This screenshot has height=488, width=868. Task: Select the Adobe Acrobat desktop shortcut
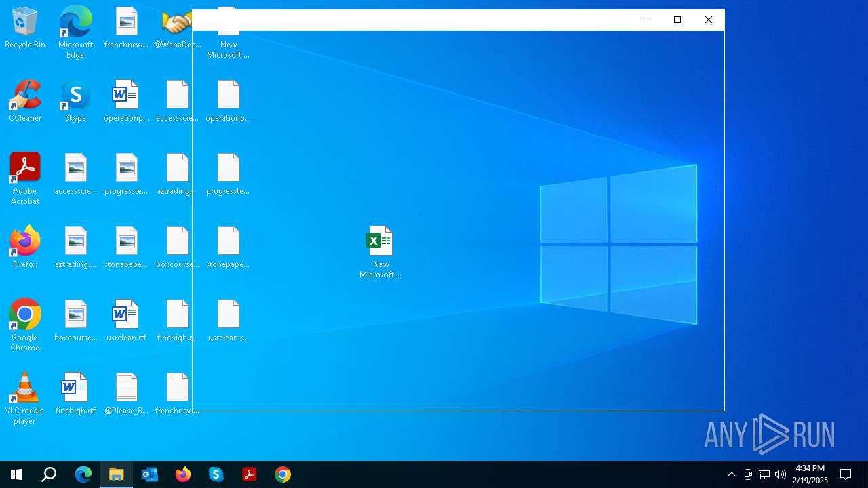click(x=25, y=179)
